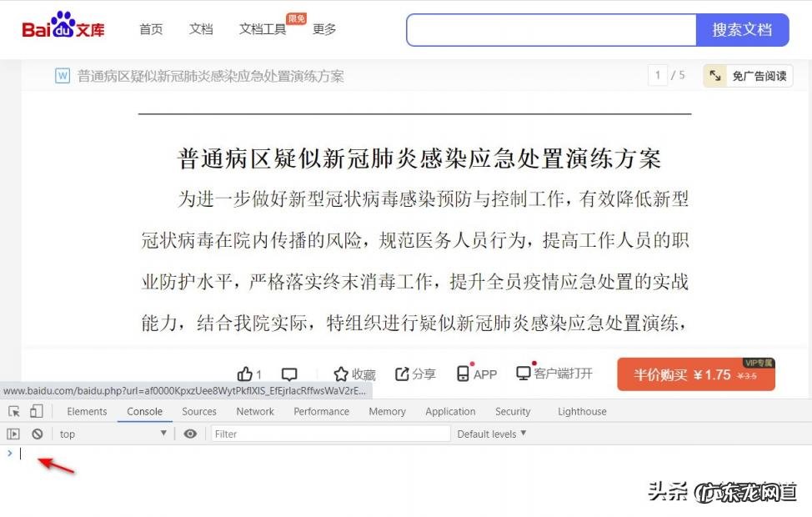This screenshot has height=517, width=812.
Task: Click the 半价购买 ¥1.75 purchase button
Action: point(697,374)
